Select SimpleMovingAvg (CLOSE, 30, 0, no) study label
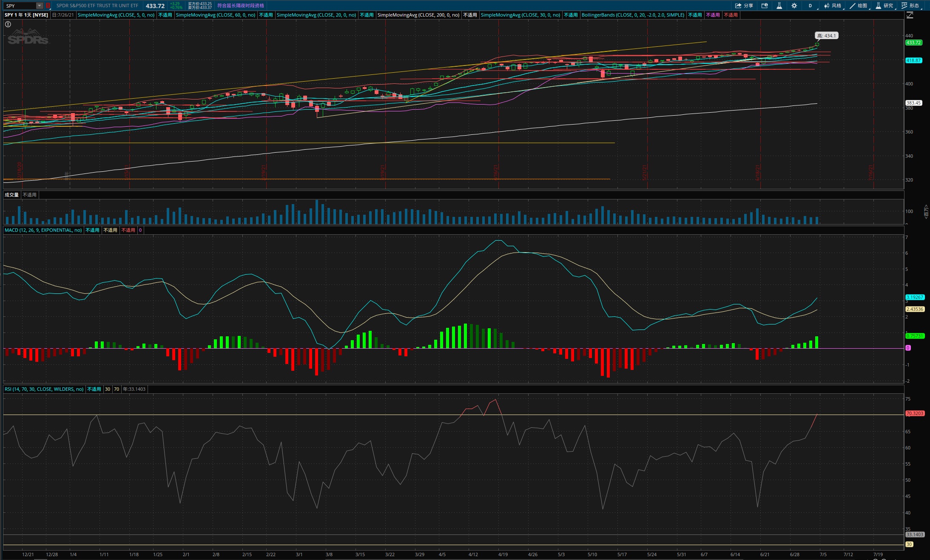930x560 pixels. (x=520, y=15)
